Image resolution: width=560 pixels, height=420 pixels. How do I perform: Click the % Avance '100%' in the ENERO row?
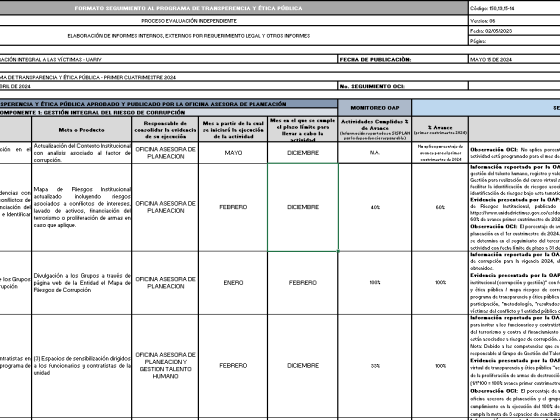coord(440,283)
